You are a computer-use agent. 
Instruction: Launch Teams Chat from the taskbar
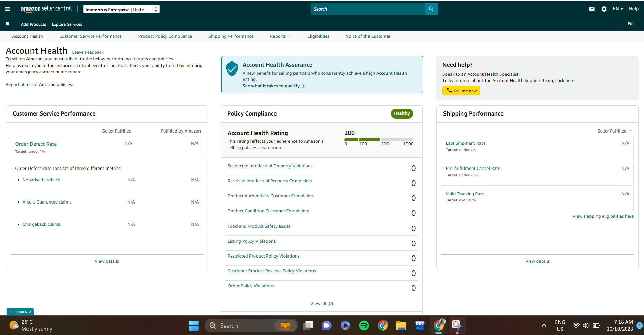pyautogui.click(x=326, y=325)
